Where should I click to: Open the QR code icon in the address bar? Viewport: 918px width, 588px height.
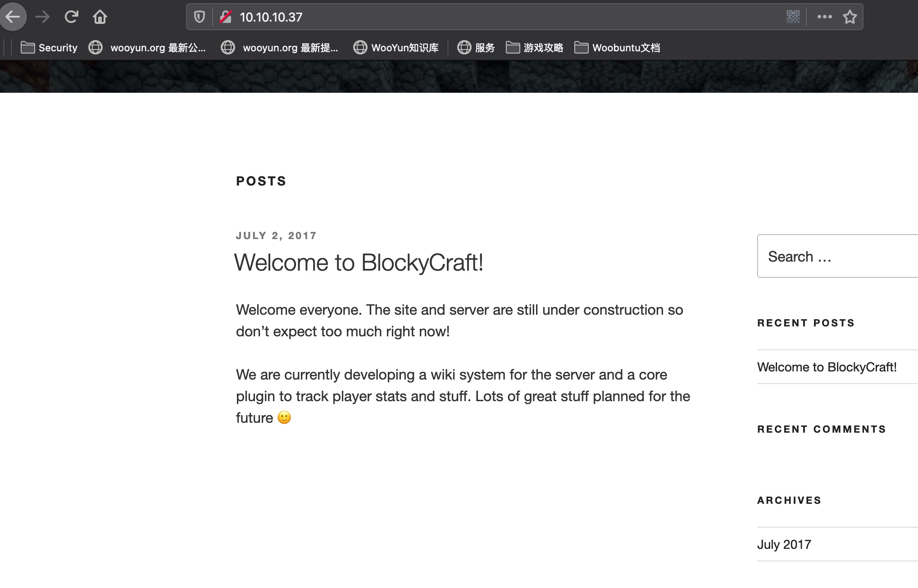point(793,17)
